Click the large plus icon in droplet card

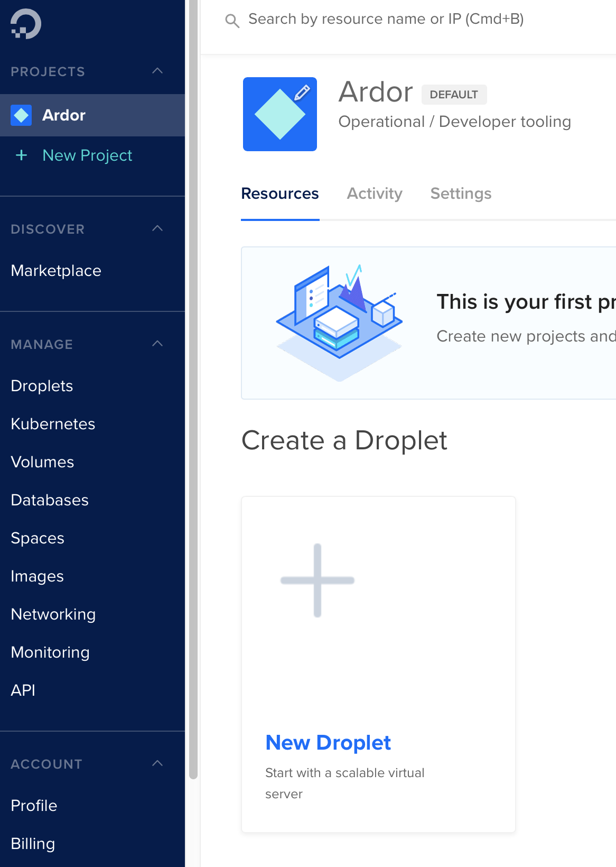tap(317, 580)
